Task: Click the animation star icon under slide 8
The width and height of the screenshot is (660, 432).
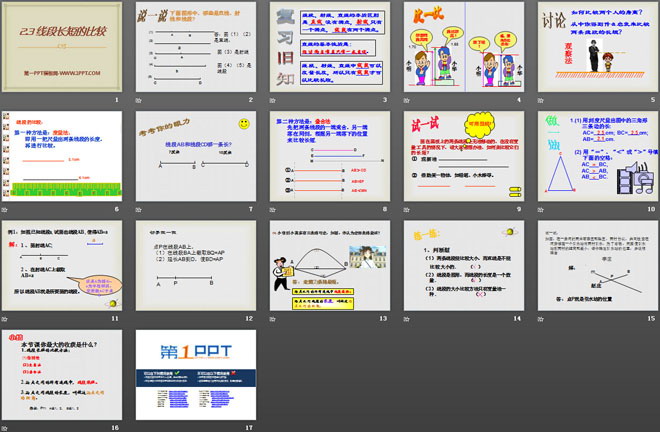Action: pyautogui.click(x=272, y=209)
